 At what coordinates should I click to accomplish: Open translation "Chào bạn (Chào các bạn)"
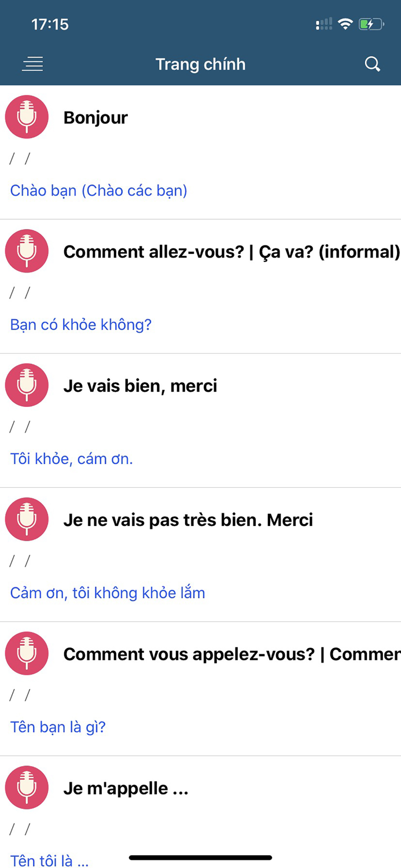98,190
